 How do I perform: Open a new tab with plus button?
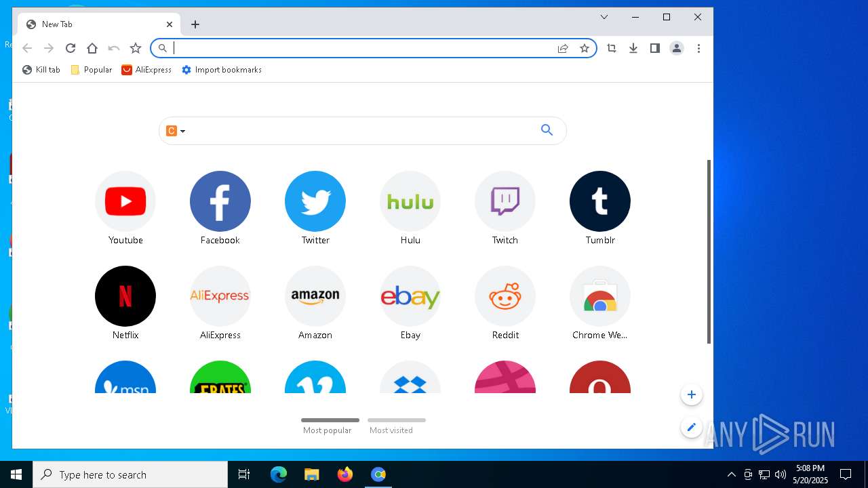click(x=195, y=24)
